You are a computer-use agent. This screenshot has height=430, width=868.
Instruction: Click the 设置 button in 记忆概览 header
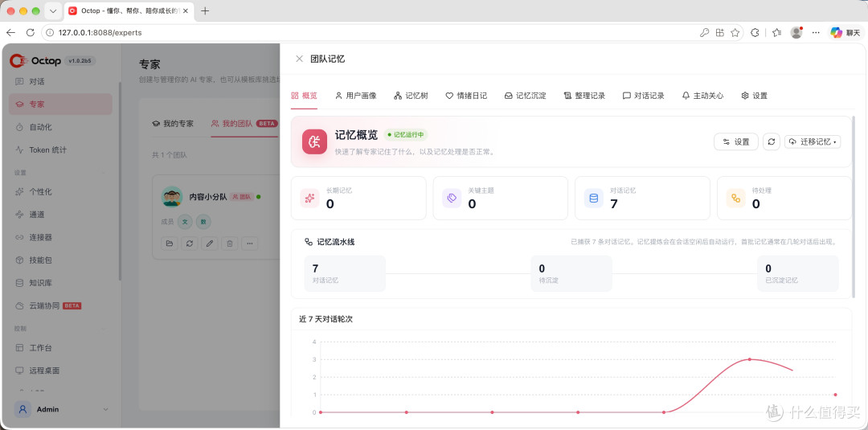coord(735,141)
